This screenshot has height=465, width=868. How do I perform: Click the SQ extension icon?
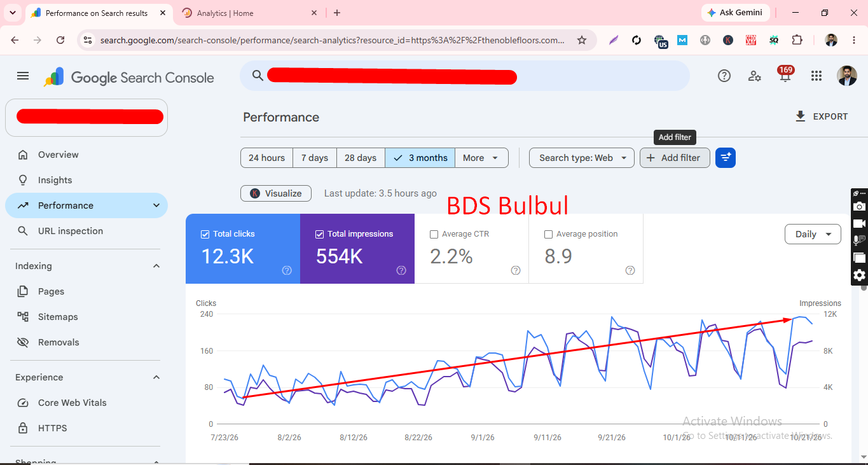pyautogui.click(x=774, y=40)
